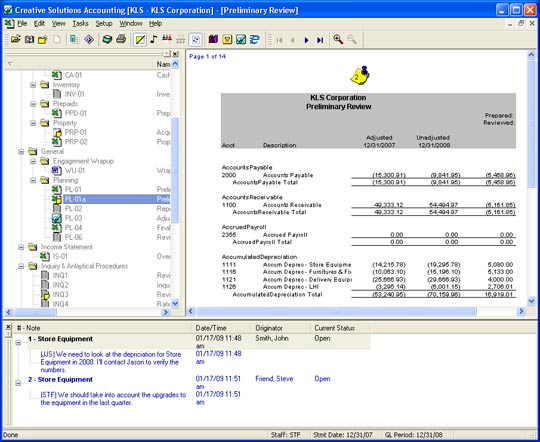Close the notes panel
Viewport: 540px width, 442px height.
9,327
